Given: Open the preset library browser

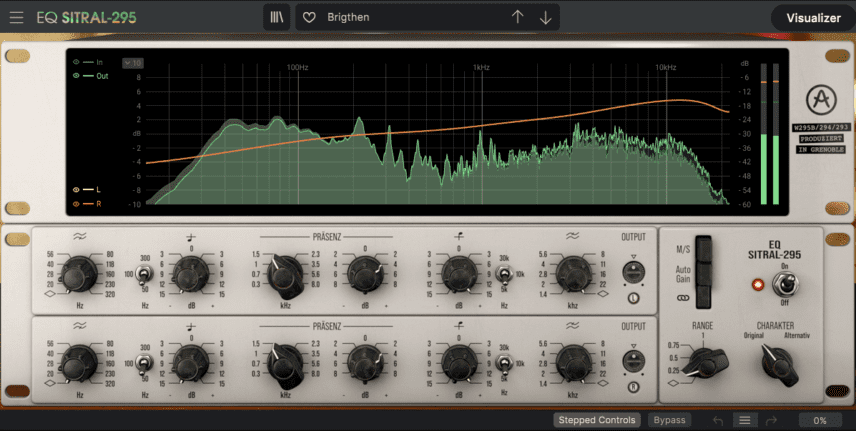Looking at the screenshot, I should [277, 17].
